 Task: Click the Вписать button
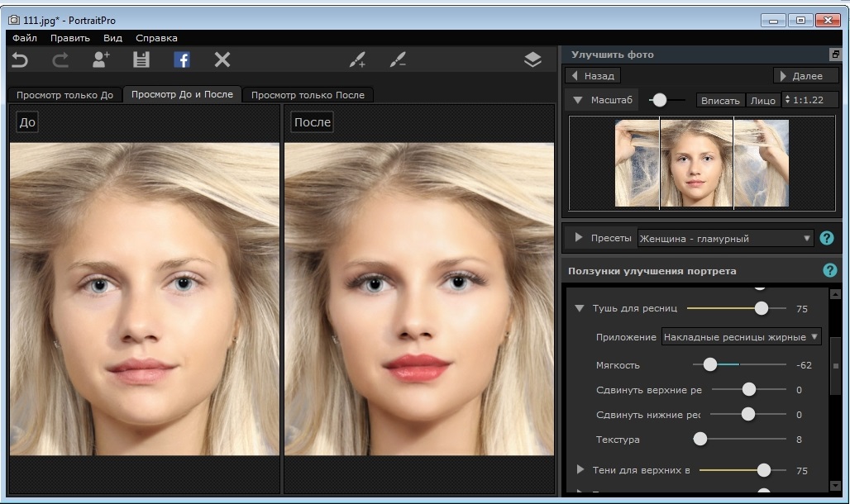[x=720, y=100]
